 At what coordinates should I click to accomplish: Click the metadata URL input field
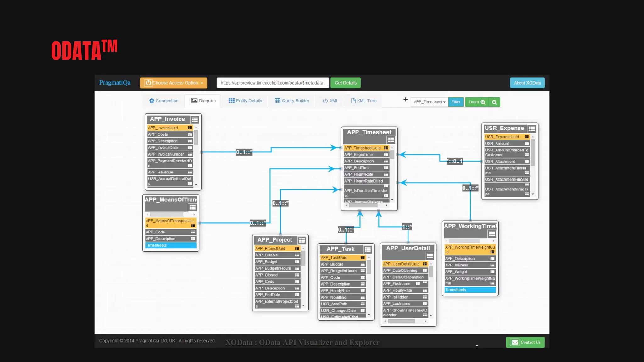pyautogui.click(x=272, y=83)
